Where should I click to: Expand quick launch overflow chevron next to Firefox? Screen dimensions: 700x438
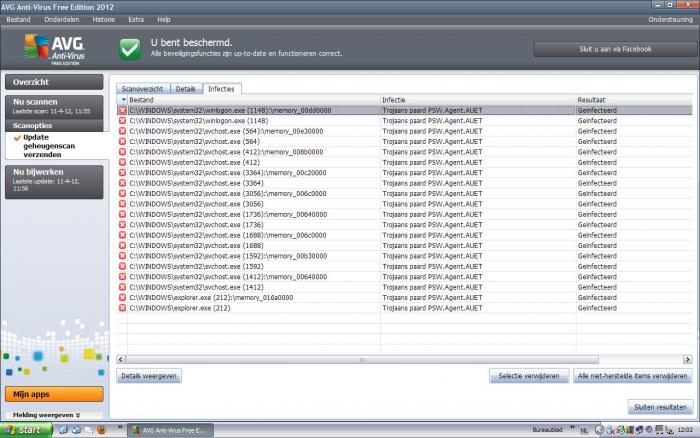click(120, 428)
